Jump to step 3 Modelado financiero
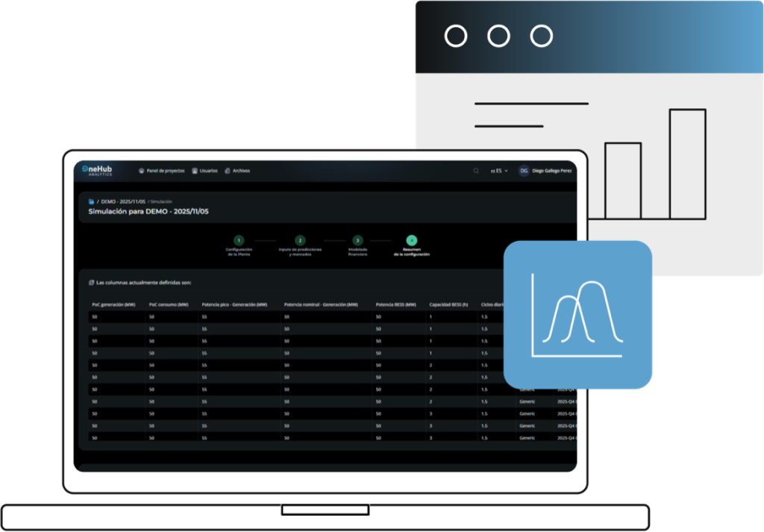 pos(357,240)
